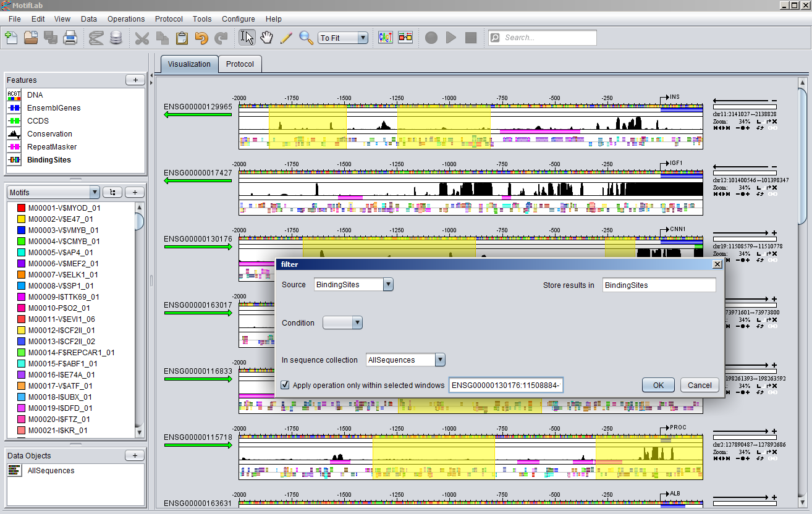Click the yellow swatch for M00002-V$E47_01
This screenshot has width=812, height=514.
21,219
